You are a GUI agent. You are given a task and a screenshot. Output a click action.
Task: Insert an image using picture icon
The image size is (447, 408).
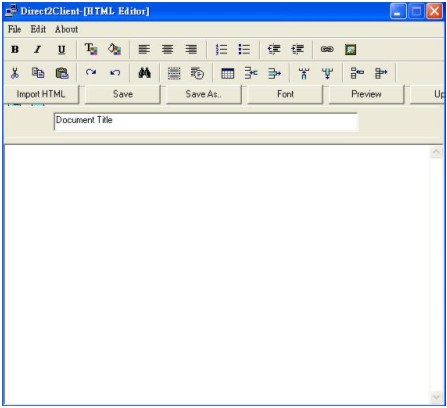pos(350,50)
